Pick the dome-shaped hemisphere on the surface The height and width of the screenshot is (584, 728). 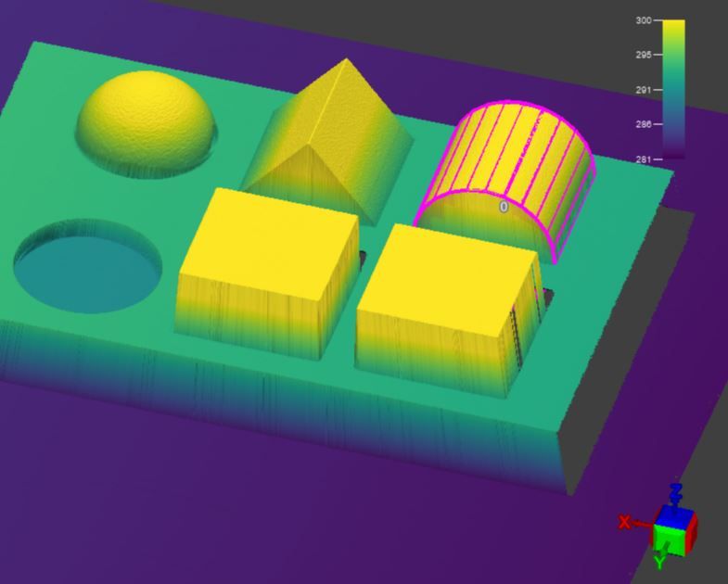pos(146,121)
